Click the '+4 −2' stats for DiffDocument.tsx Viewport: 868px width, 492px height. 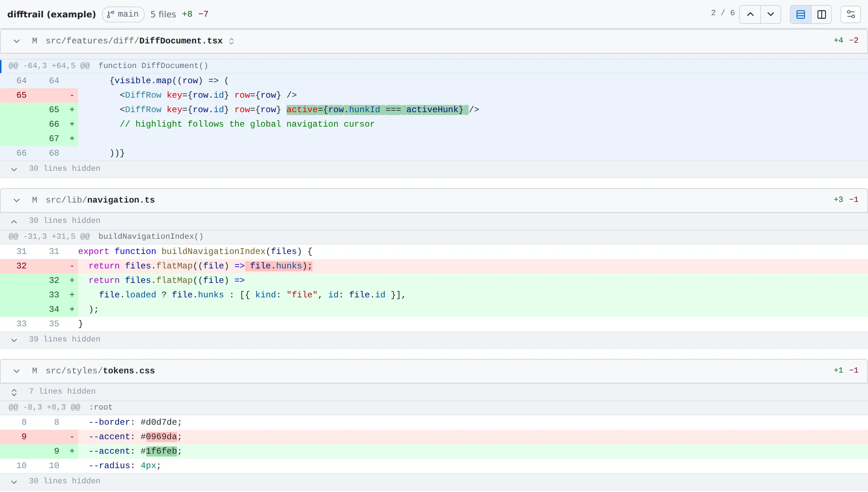click(846, 41)
